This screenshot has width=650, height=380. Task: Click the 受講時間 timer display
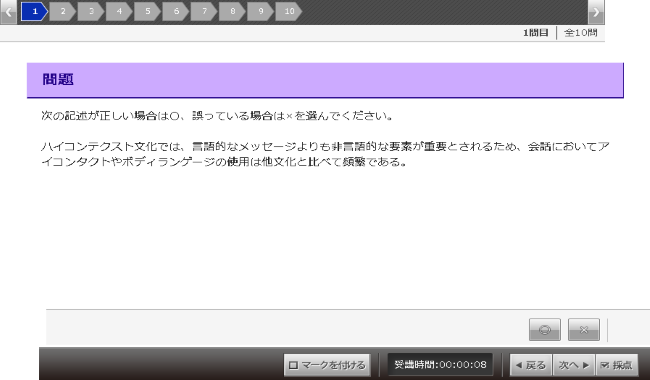pyautogui.click(x=440, y=365)
